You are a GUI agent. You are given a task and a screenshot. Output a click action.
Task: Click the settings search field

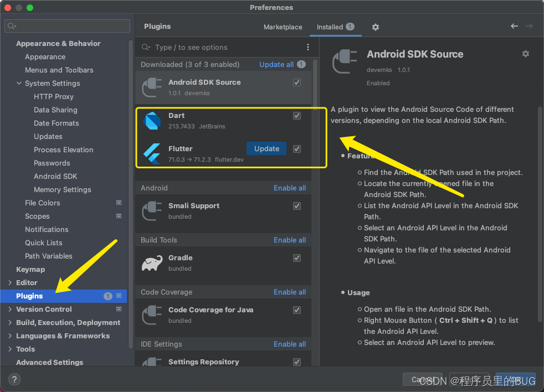click(67, 26)
